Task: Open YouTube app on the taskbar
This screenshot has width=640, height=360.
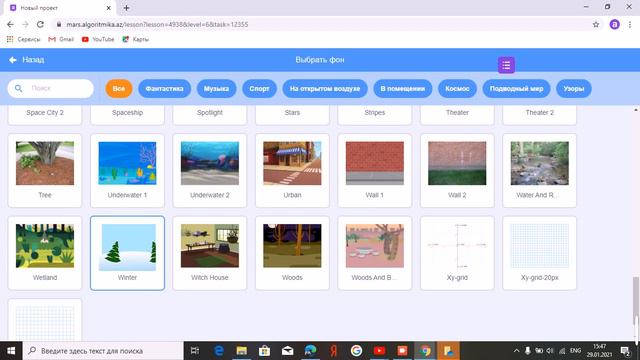Action: (x=379, y=351)
